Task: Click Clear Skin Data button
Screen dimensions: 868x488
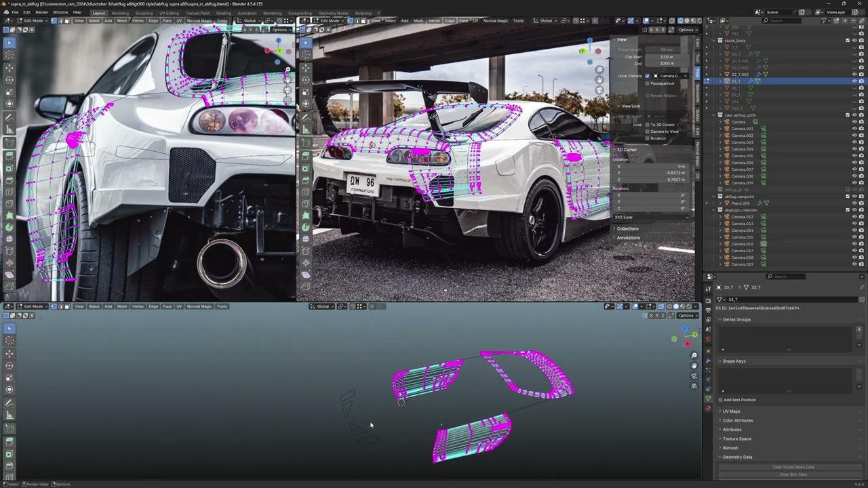Action: [x=792, y=474]
